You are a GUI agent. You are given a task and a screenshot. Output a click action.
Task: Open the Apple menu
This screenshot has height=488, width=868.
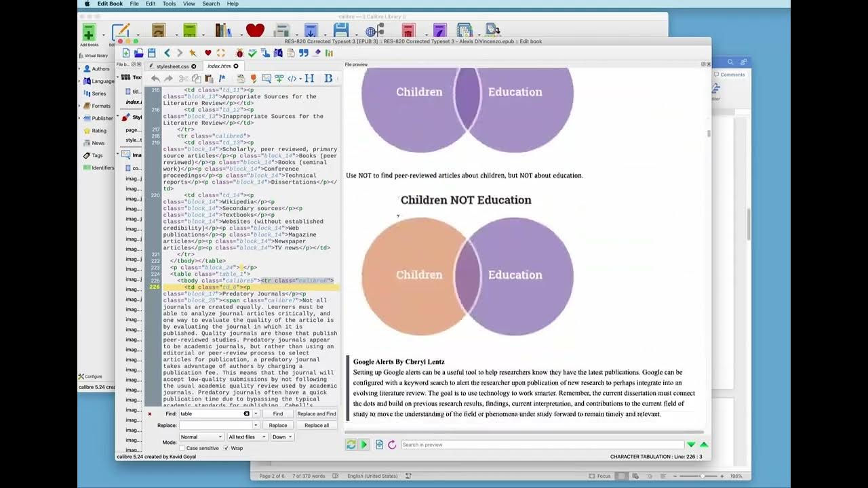point(87,4)
